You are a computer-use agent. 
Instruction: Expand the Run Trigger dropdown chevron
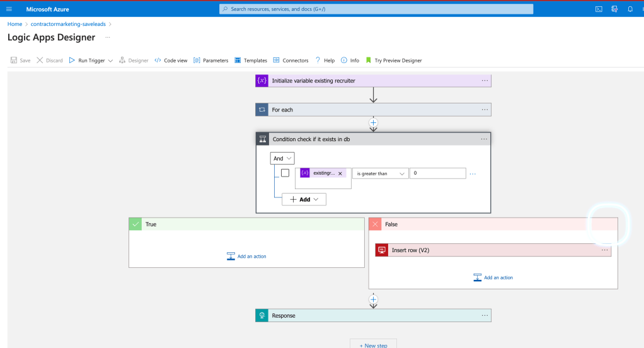click(x=110, y=61)
